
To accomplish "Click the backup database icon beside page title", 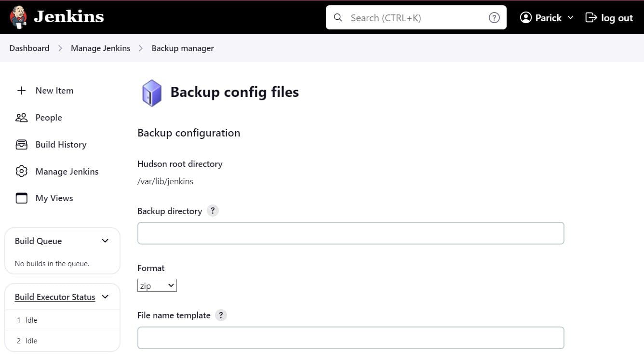I will coord(152,93).
